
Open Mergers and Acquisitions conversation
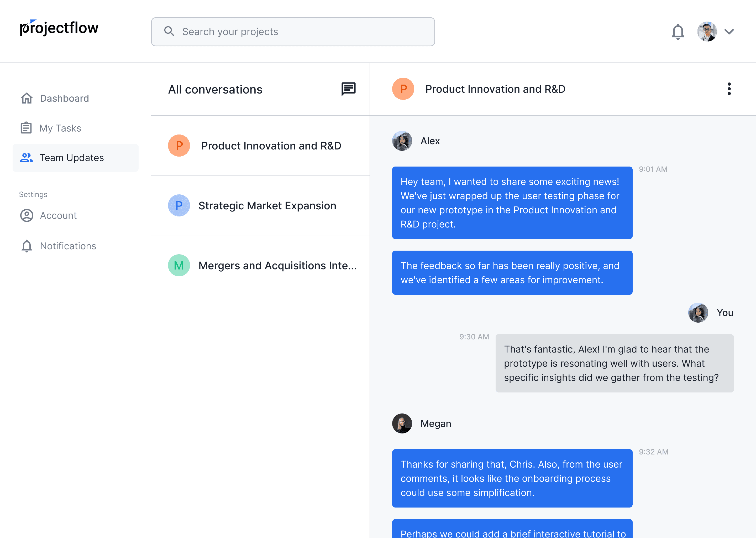(260, 265)
